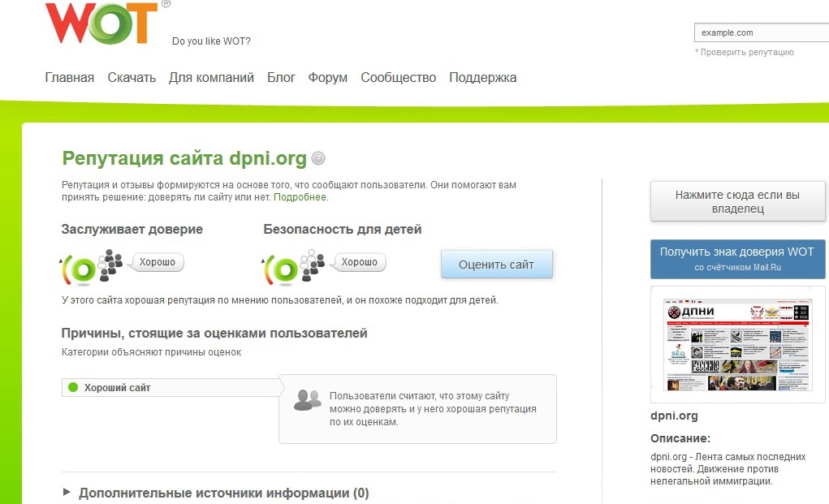
Task: Click the question mark help icon beside dpni.org title
Action: pos(318,158)
